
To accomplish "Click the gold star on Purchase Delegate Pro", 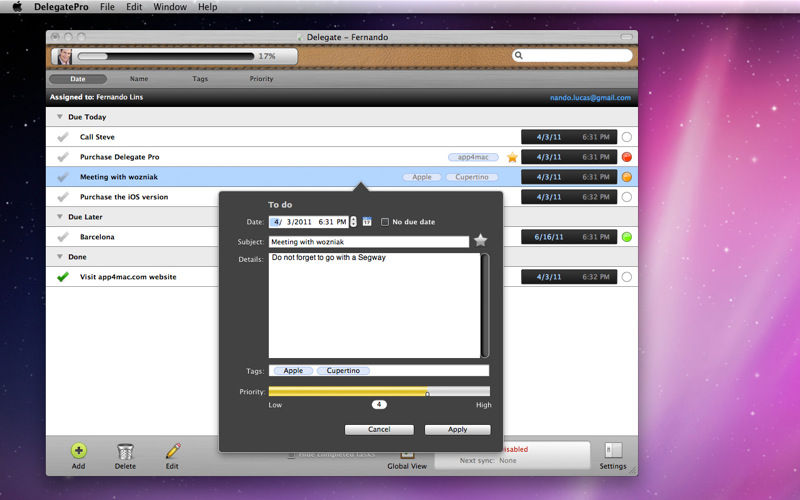I will pos(512,157).
